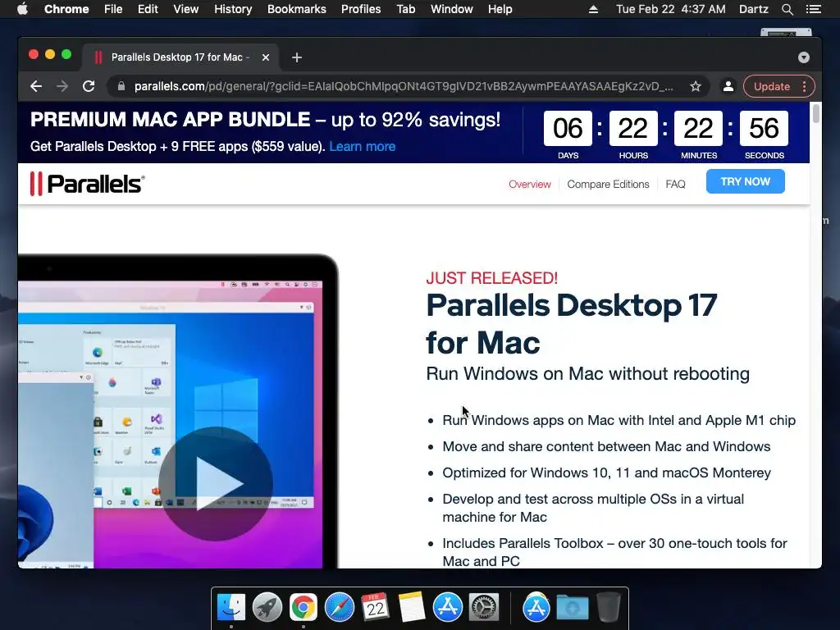Open Calendar from the Dock

(376, 608)
